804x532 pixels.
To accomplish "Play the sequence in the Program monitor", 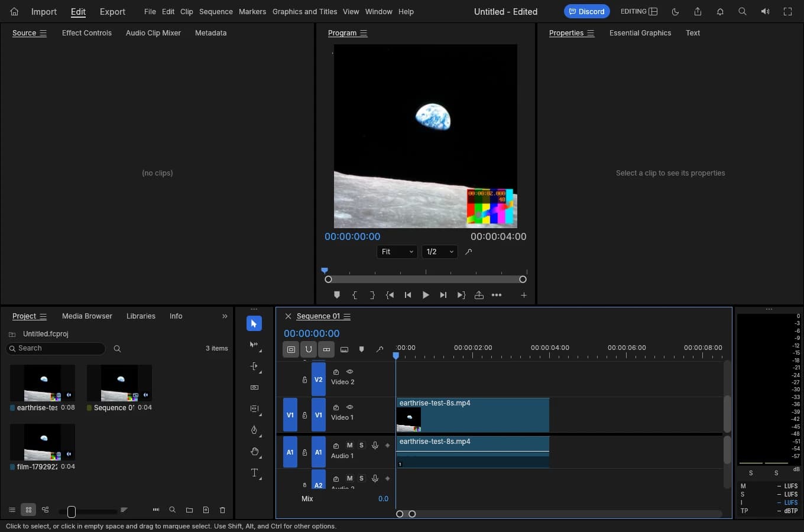I will 426,295.
